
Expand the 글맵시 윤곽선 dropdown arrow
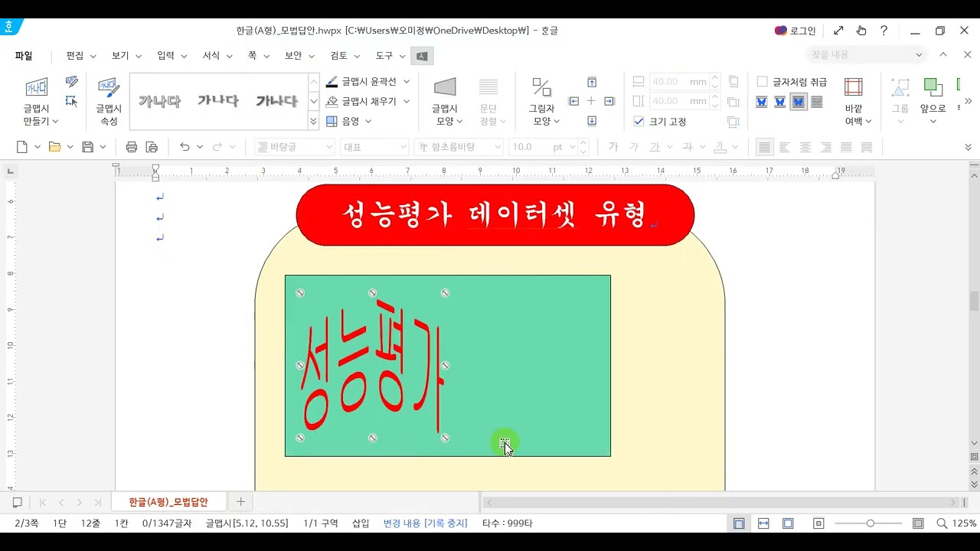pos(407,81)
